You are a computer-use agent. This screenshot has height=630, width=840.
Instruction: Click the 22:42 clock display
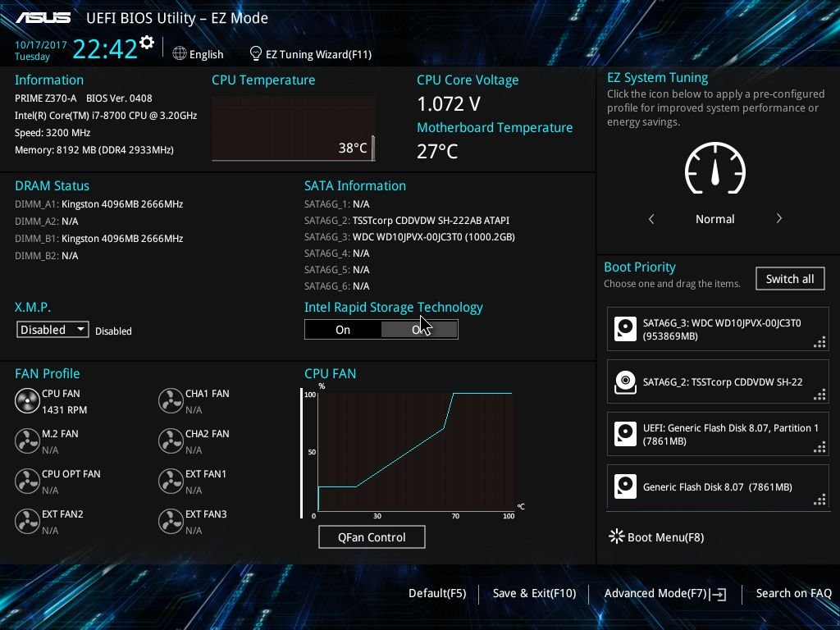coord(105,49)
